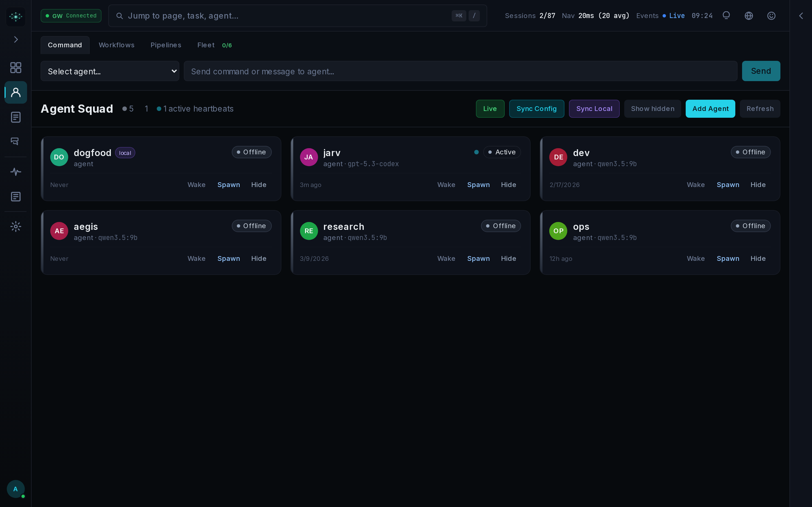
Task: Toggle the Live mode button
Action: coord(489,109)
